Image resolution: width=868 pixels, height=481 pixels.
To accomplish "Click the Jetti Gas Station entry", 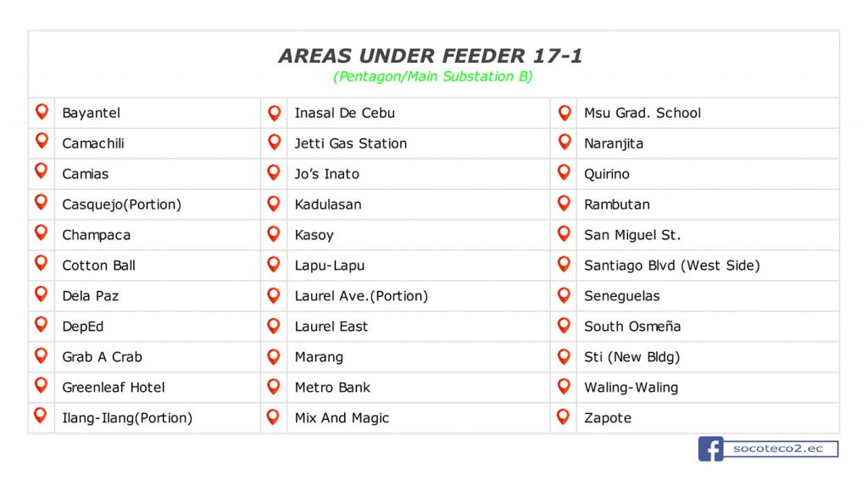I will [350, 143].
